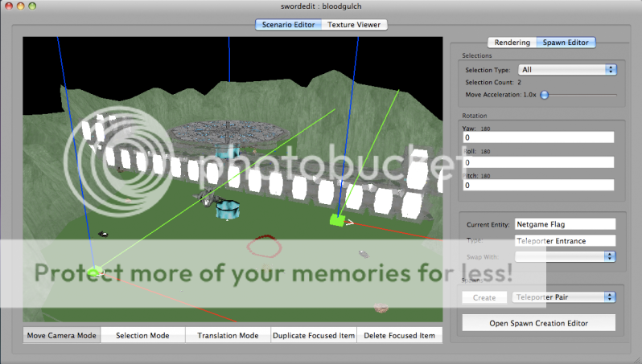The width and height of the screenshot is (642, 364).
Task: Select the Scenario Editor tab
Action: [x=288, y=25]
